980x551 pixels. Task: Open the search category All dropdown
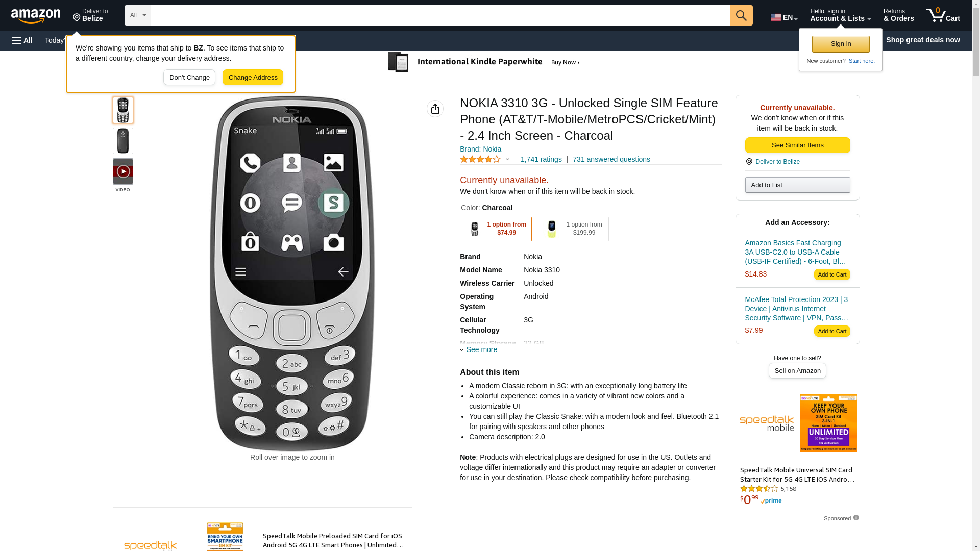point(138,15)
